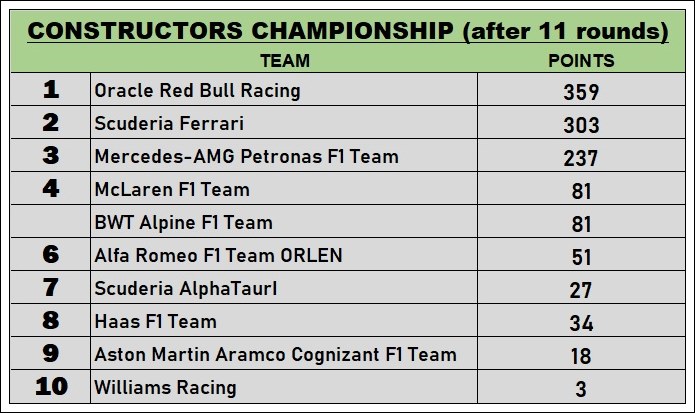Select the Scuderia Ferrari team name

pyautogui.click(x=168, y=124)
